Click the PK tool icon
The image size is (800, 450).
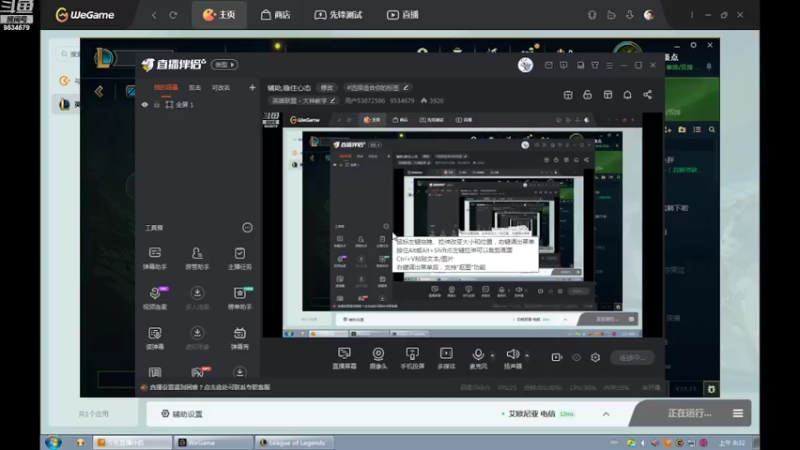click(x=198, y=372)
